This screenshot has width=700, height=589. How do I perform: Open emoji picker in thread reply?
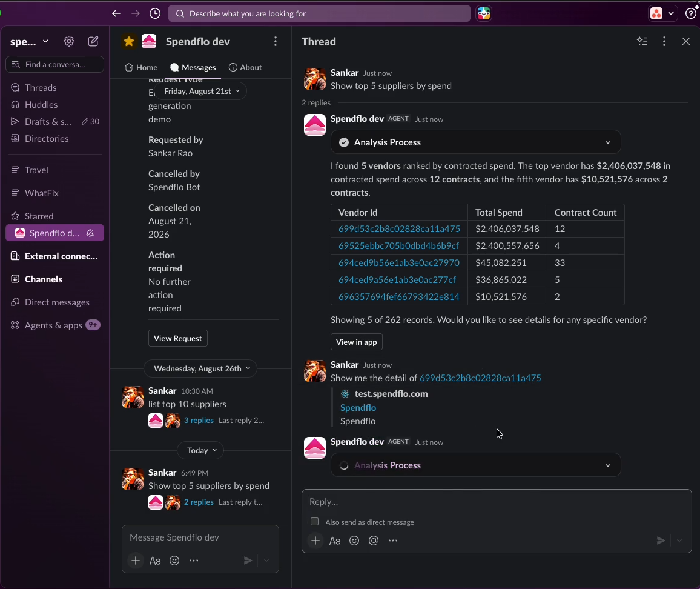click(x=354, y=541)
